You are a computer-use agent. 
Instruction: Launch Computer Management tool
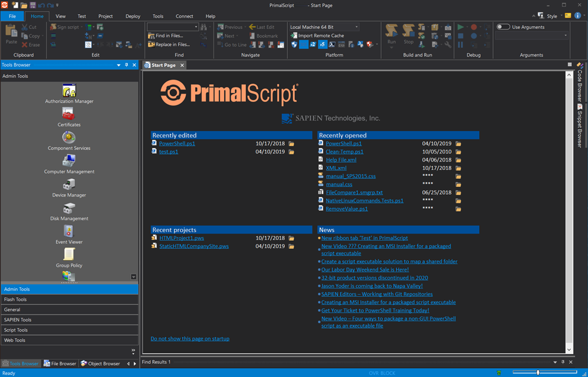(69, 164)
